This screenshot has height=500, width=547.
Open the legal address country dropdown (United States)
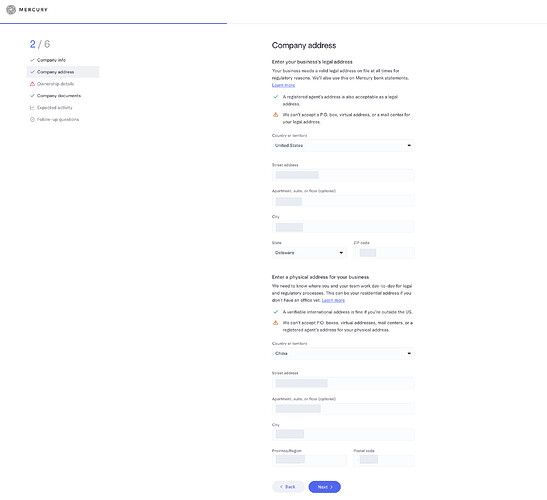pos(343,145)
